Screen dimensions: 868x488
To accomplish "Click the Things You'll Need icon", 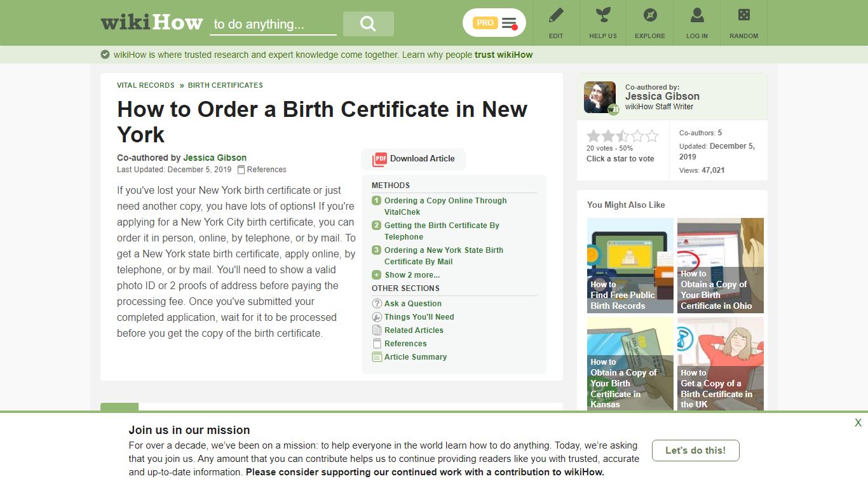I will tap(377, 317).
